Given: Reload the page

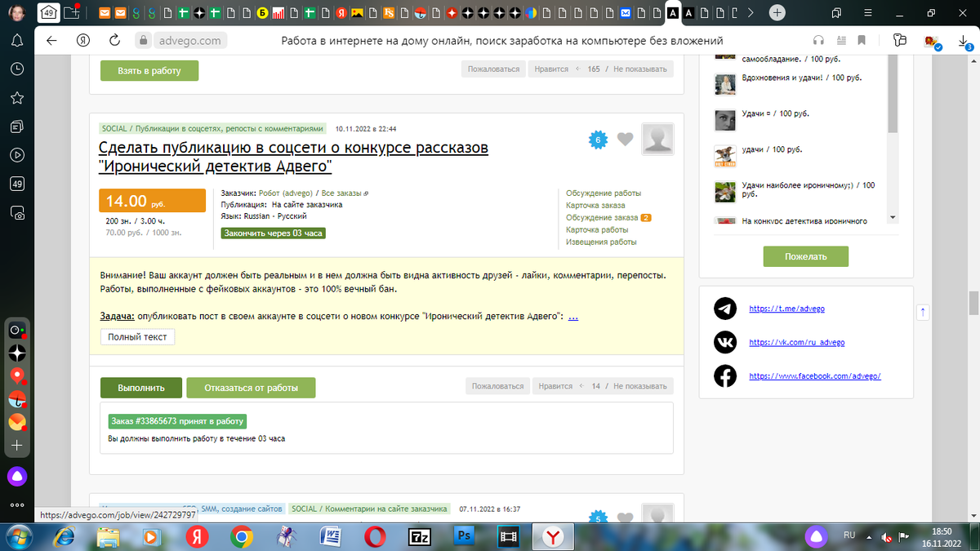Looking at the screenshot, I should point(114,41).
